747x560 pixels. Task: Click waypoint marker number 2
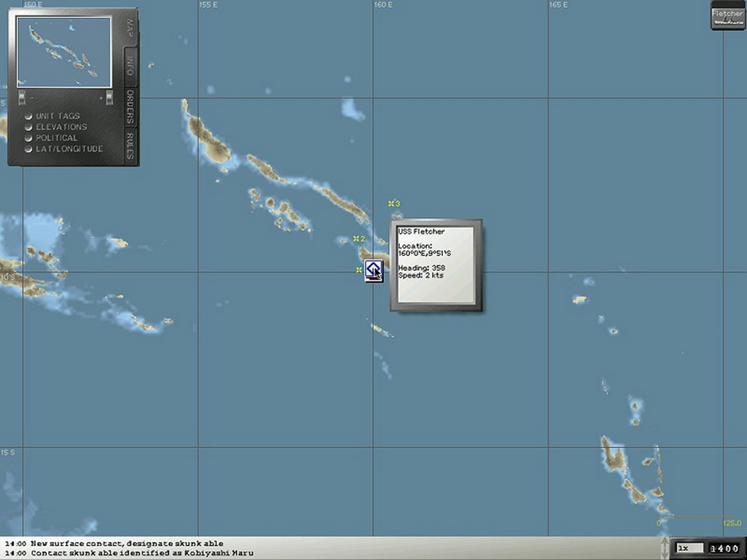[357, 239]
